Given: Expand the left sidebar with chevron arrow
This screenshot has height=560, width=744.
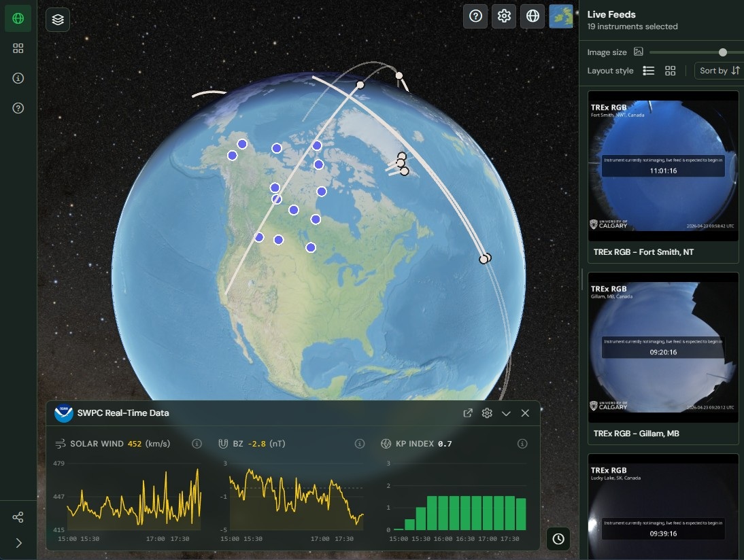Looking at the screenshot, I should coord(18,543).
